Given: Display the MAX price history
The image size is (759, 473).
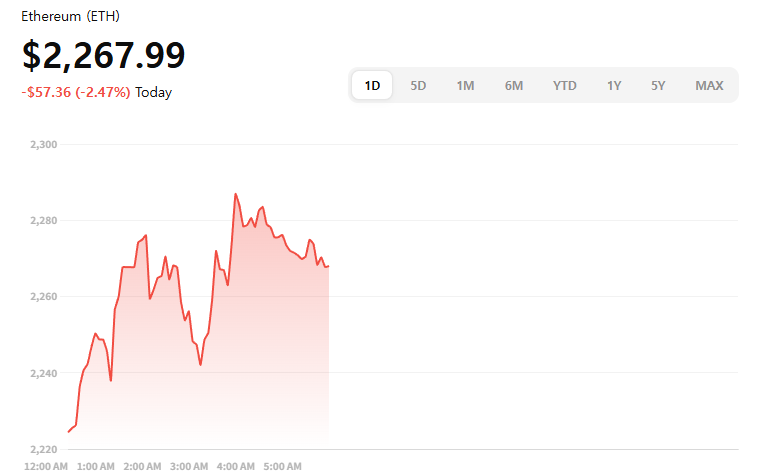Looking at the screenshot, I should pyautogui.click(x=709, y=86).
